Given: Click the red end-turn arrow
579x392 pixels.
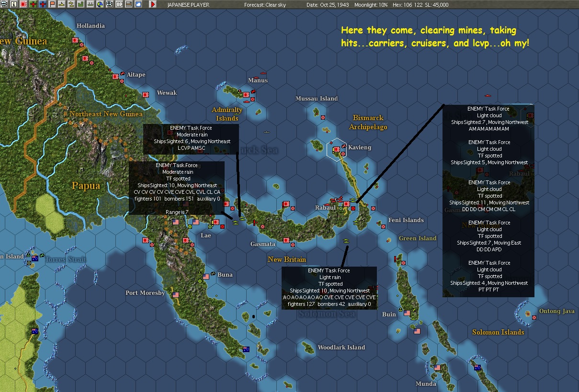Looking at the screenshot, I should [153, 4].
